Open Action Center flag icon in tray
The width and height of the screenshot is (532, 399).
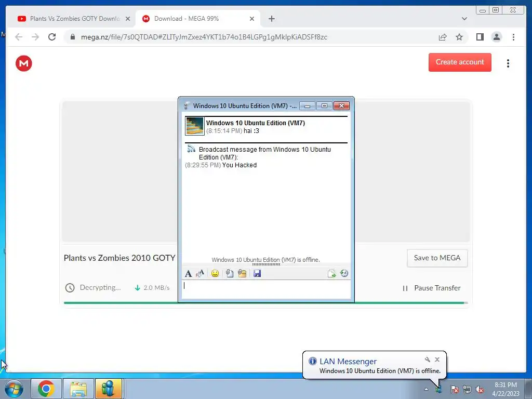(x=454, y=389)
